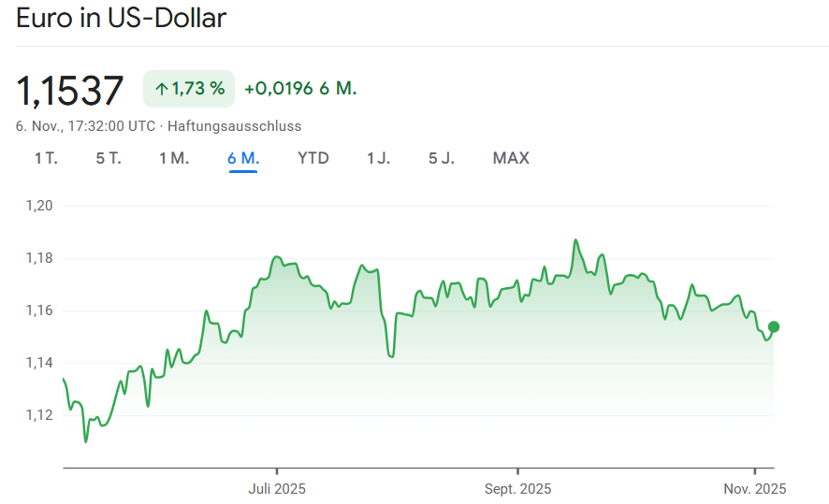829x504 pixels.
Task: Click the green endpoint dot on chart
Action: tap(774, 326)
